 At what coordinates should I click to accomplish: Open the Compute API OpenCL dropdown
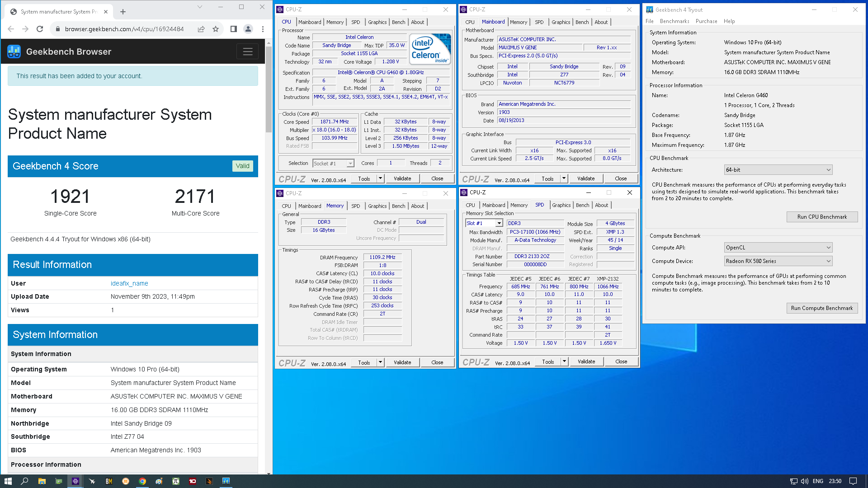pyautogui.click(x=778, y=248)
